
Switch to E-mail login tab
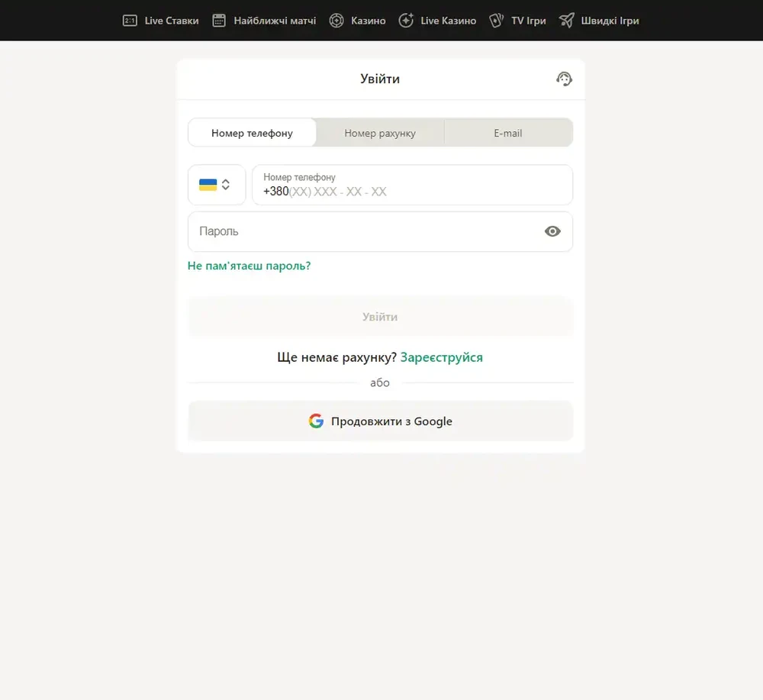coord(508,132)
